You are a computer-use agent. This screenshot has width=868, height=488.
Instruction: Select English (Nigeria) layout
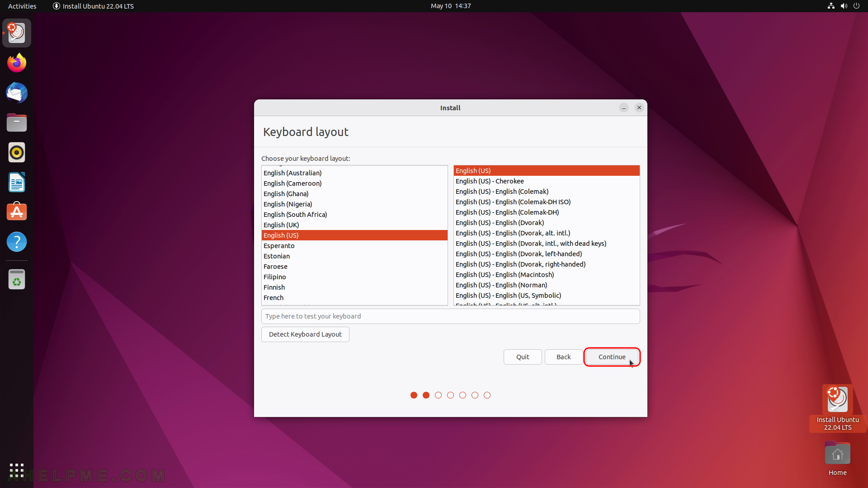click(354, 204)
